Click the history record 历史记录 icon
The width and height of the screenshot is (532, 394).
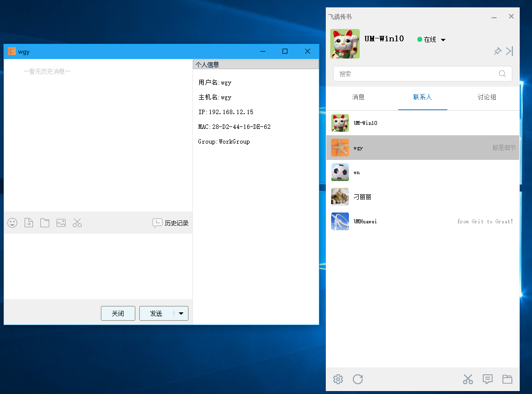[170, 223]
